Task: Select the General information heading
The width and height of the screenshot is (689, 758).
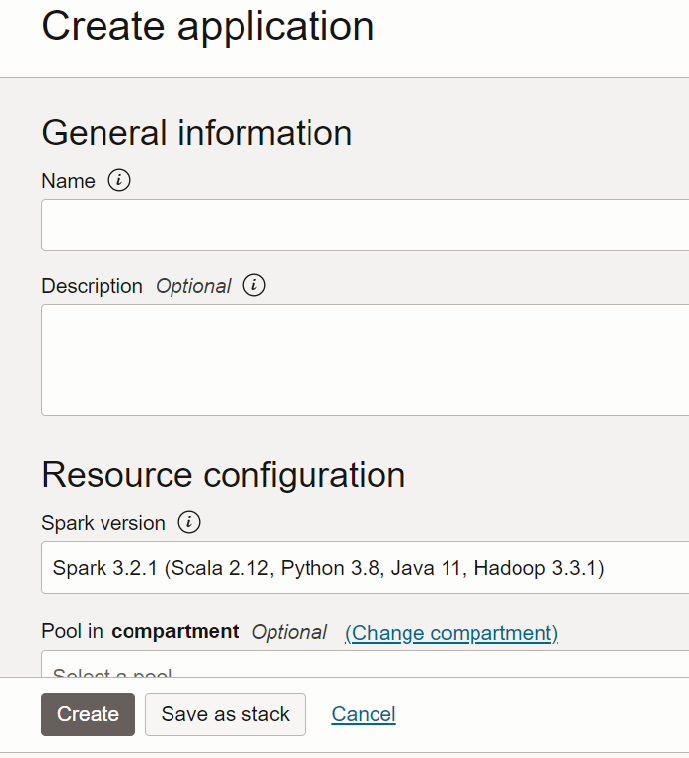Action: point(197,133)
